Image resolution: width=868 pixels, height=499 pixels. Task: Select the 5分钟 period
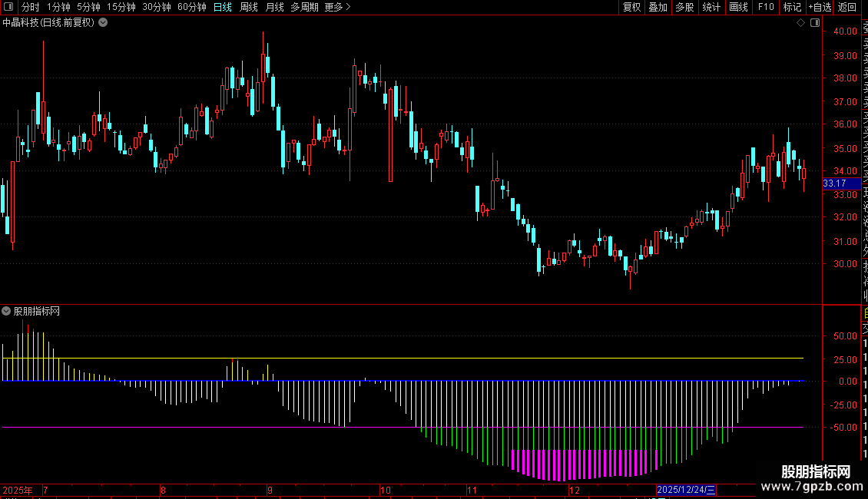[88, 7]
